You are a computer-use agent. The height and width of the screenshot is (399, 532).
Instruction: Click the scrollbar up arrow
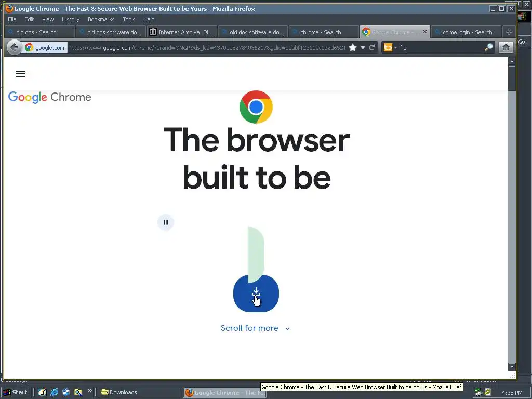pyautogui.click(x=512, y=61)
